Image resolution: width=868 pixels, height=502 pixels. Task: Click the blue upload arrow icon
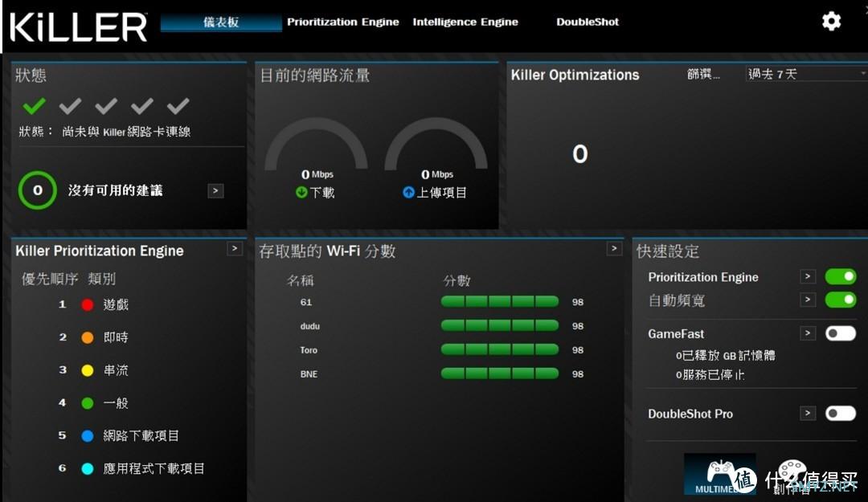click(408, 192)
